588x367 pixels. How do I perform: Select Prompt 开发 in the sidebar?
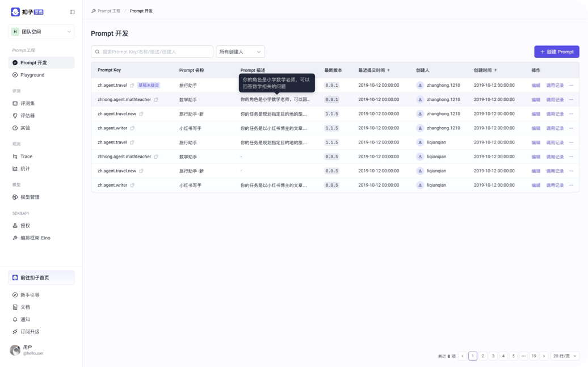[41, 62]
